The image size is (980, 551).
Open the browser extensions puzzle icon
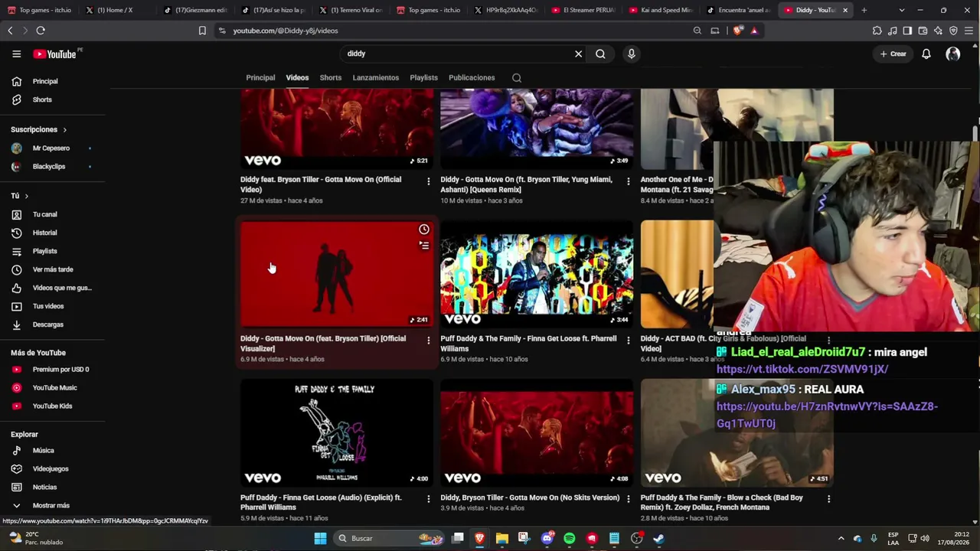pyautogui.click(x=877, y=31)
